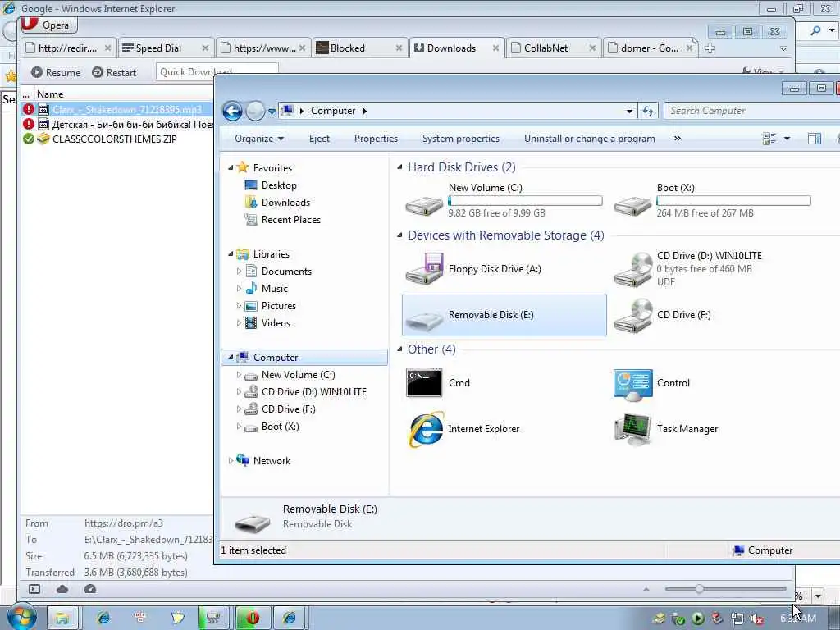Screen dimensions: 840x630
Task: Switch to the domer - Go... tab
Action: coord(650,48)
